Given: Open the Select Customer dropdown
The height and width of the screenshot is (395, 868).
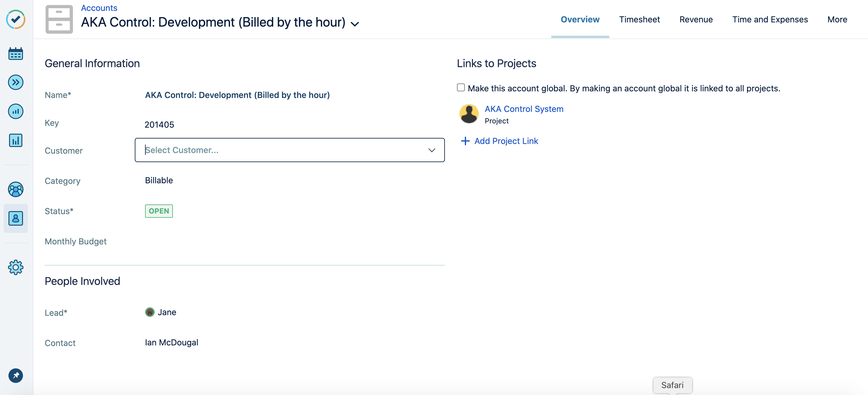Looking at the screenshot, I should 290,150.
